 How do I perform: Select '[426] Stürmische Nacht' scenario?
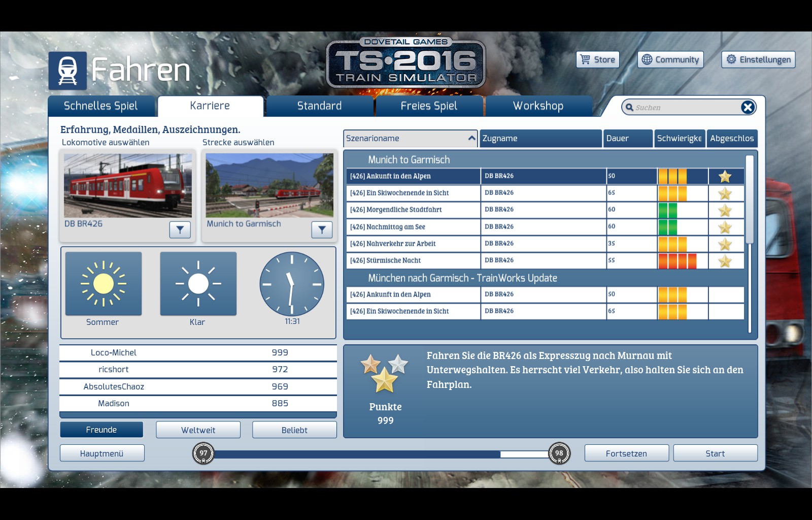[546, 261]
